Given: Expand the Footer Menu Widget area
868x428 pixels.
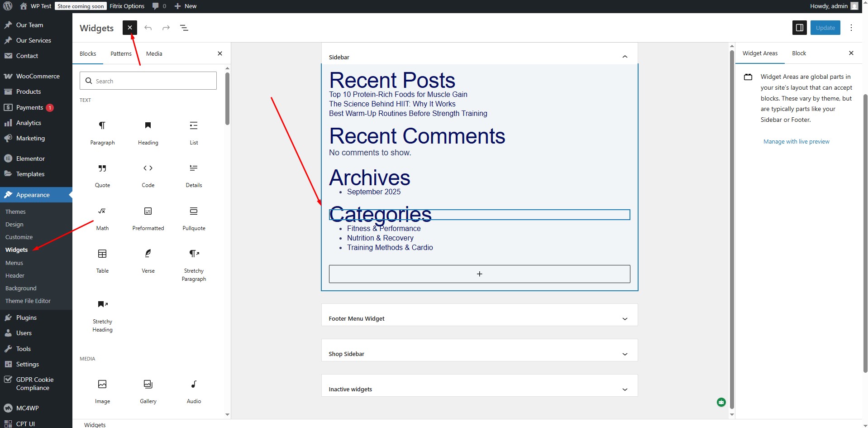Looking at the screenshot, I should [625, 319].
